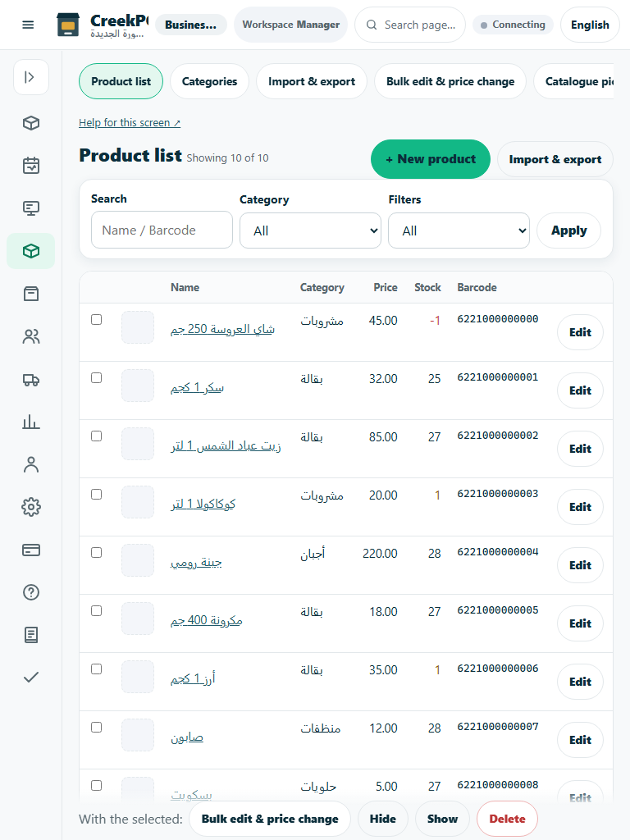630x840 pixels.
Task: Open the archive box sidebar icon
Action: (x=31, y=294)
